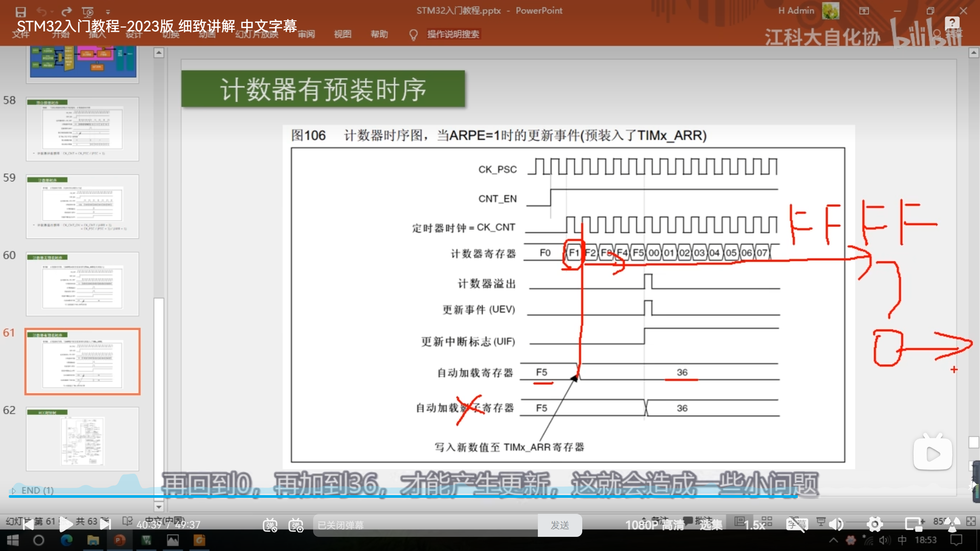
Task: Click the 发送 send button
Action: [x=560, y=525]
